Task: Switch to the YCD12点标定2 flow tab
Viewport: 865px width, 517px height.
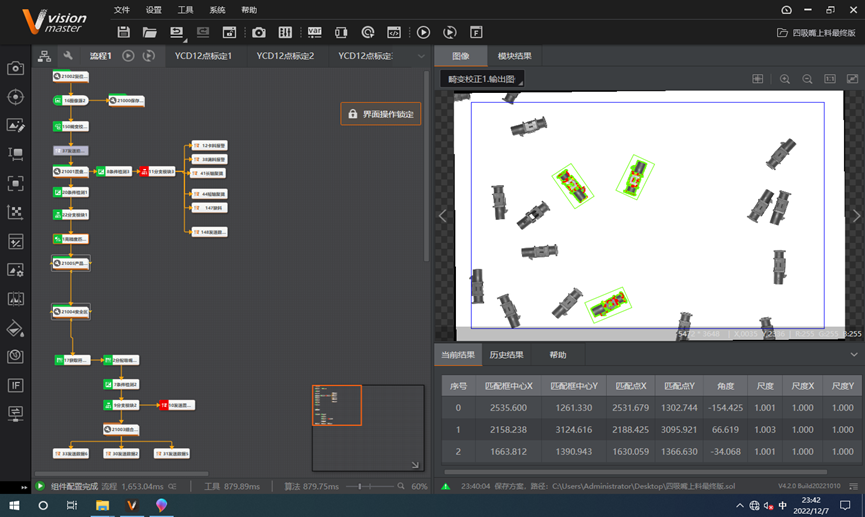Action: [285, 56]
